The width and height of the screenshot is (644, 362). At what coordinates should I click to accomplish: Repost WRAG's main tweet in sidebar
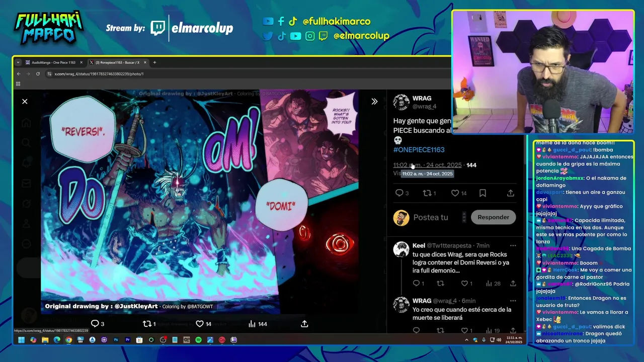tap(427, 193)
